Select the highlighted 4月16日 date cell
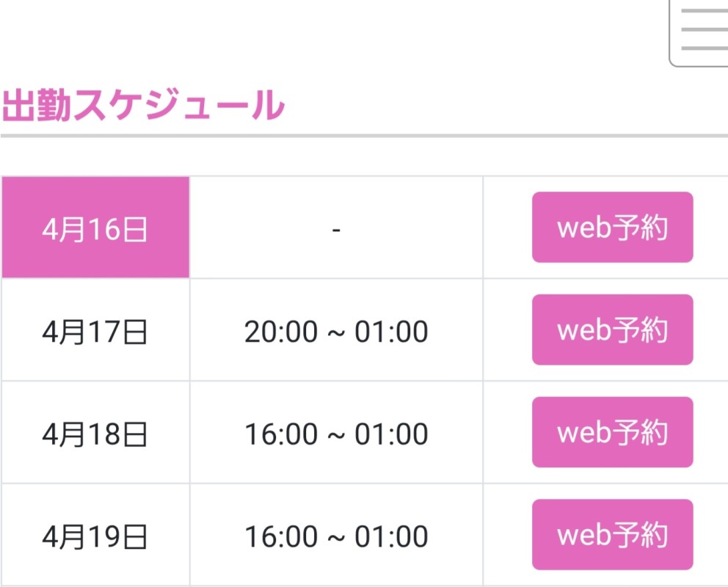The image size is (728, 587). tap(95, 229)
